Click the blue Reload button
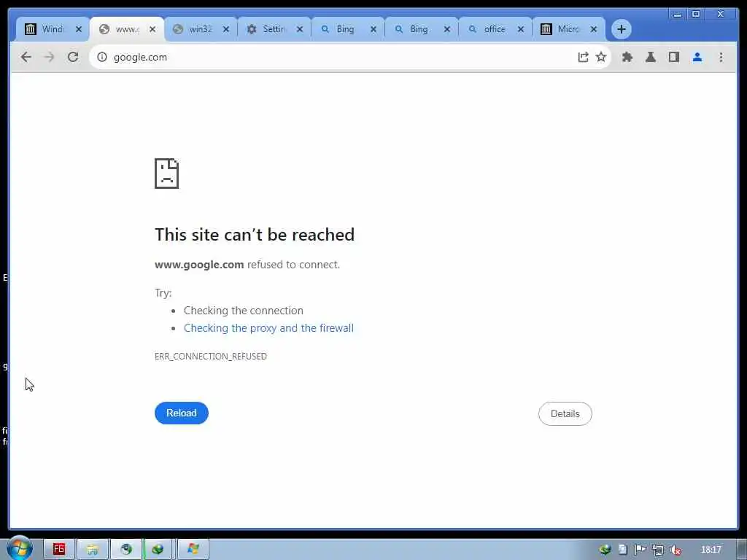Screen dimensions: 747x560 [x=182, y=413]
